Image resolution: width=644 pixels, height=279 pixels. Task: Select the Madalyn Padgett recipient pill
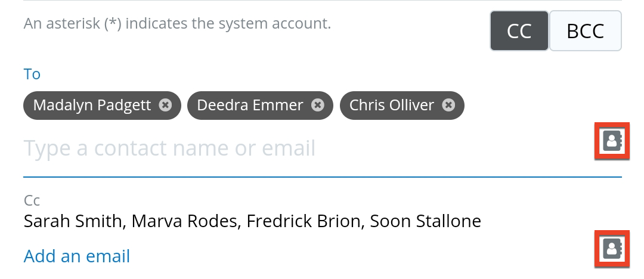click(92, 105)
